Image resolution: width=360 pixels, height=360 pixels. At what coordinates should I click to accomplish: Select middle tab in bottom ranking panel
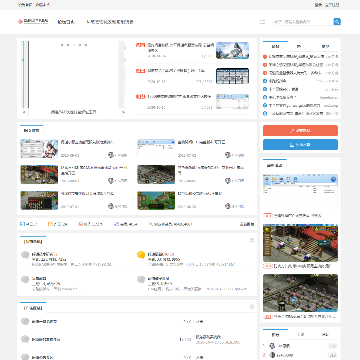point(300,335)
